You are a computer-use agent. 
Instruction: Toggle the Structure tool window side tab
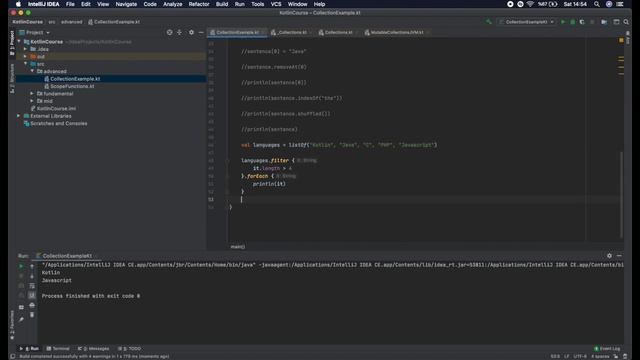[x=12, y=78]
